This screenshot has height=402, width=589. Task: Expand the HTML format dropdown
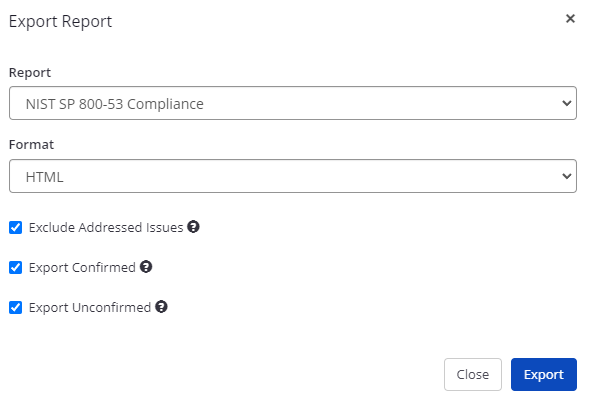[x=293, y=176]
